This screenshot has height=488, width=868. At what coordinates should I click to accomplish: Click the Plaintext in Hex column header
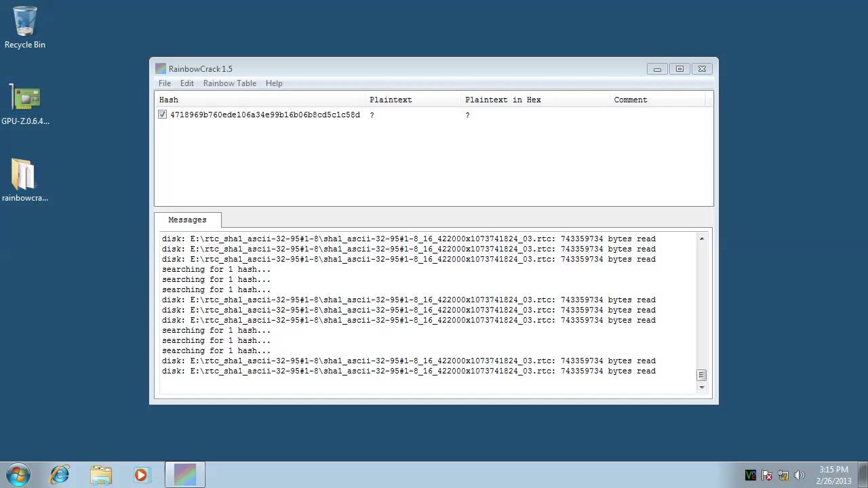[535, 100]
